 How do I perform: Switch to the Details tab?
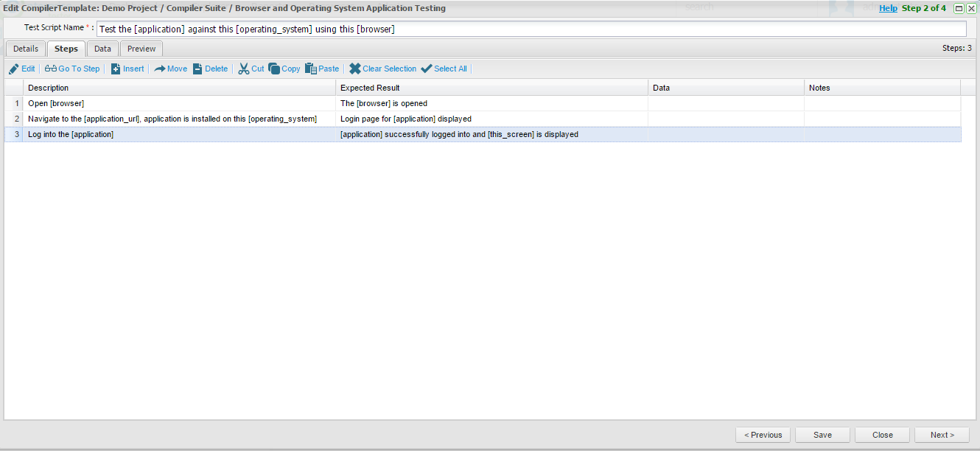[x=26, y=49]
